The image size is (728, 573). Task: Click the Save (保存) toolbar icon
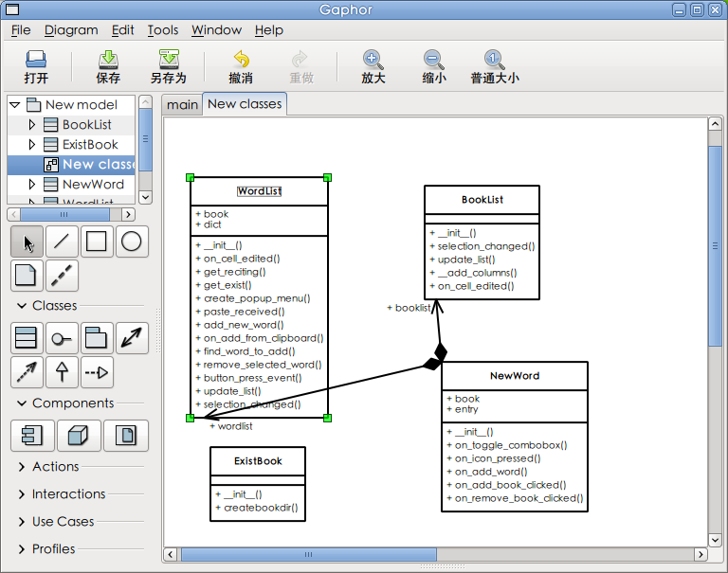108,66
